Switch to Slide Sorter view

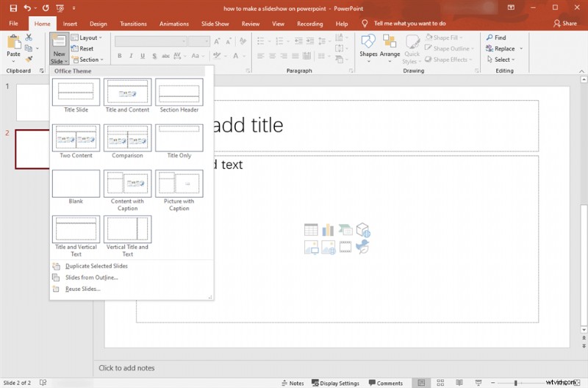(x=440, y=383)
